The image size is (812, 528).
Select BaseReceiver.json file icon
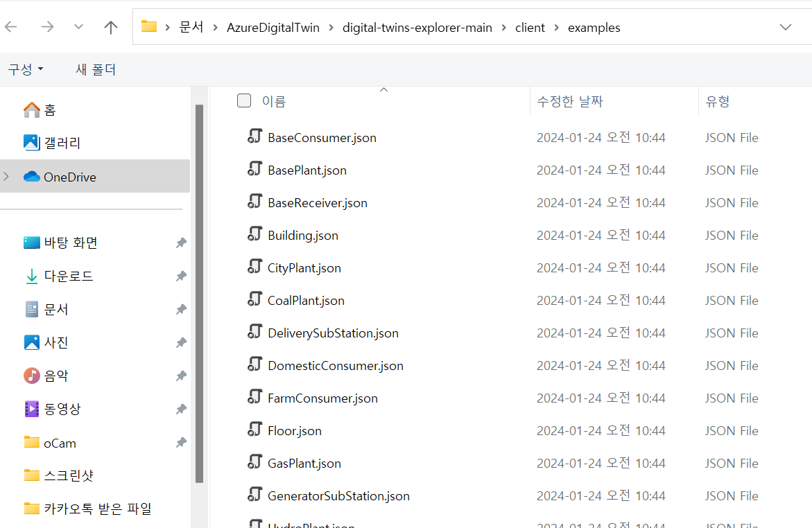[254, 202]
